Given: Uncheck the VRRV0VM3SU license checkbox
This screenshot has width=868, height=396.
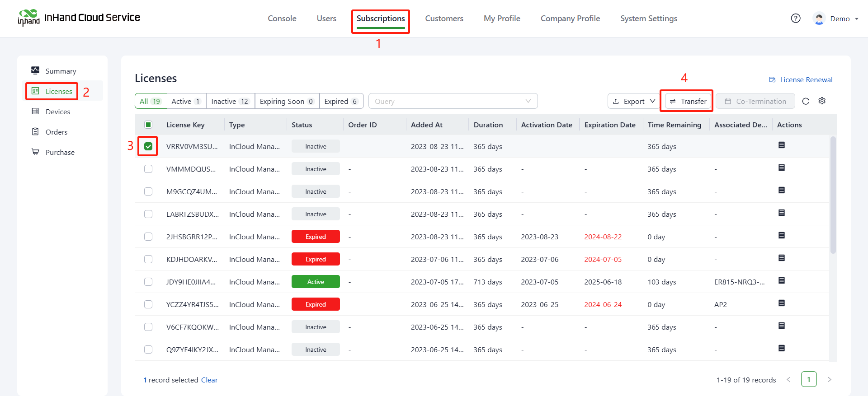Looking at the screenshot, I should pyautogui.click(x=148, y=146).
